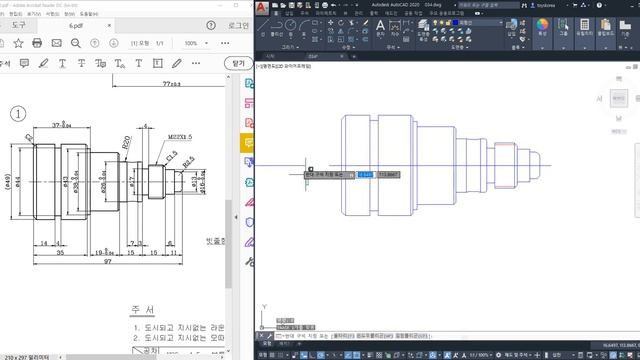
Task: Toggle object snap tracking in AutoCAD status bar
Action: [348, 356]
